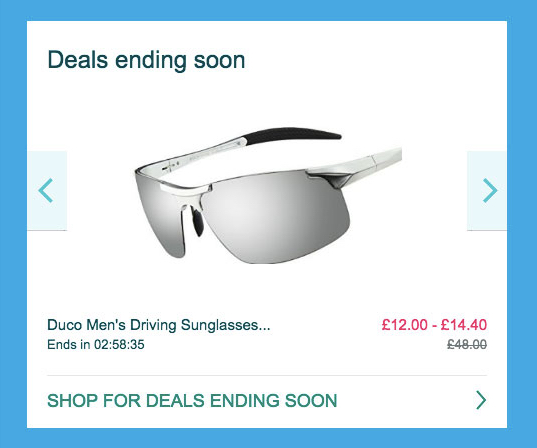Screen dimensions: 537x448
Task: Open the Duco sunglasses product image
Action: point(267,196)
